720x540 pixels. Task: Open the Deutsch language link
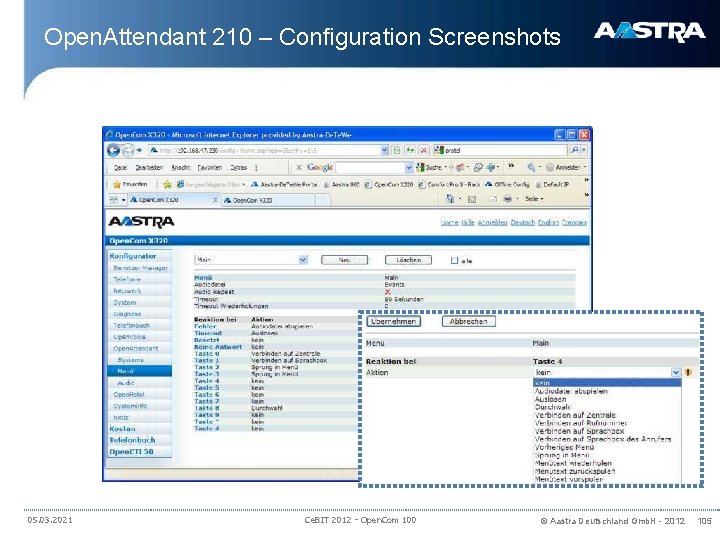point(523,222)
